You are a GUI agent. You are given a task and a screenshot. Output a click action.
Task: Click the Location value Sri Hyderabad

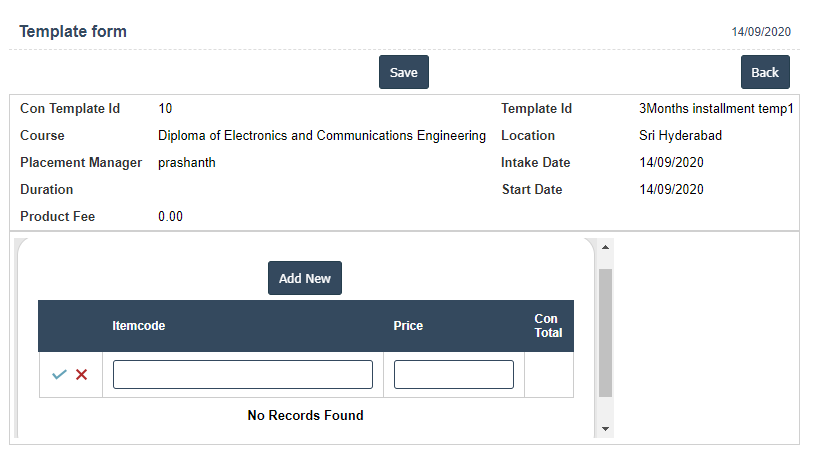coord(680,135)
